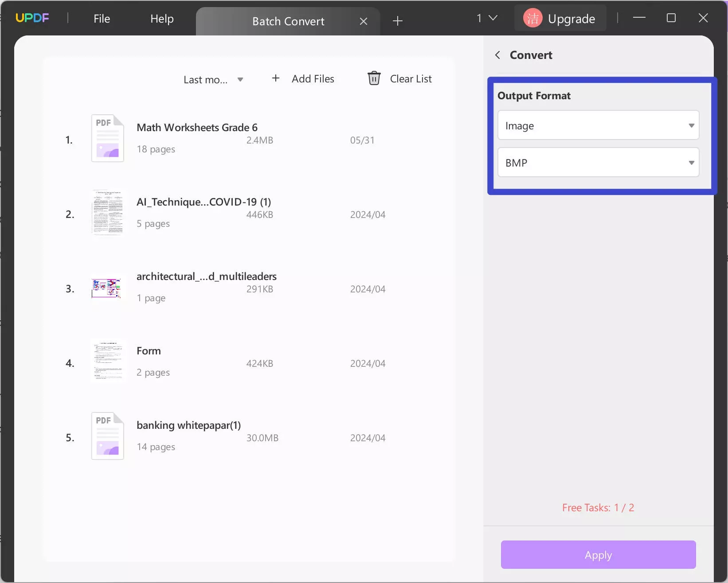Go back using Convert arrow icon
Viewport: 728px width, 583px height.
497,55
